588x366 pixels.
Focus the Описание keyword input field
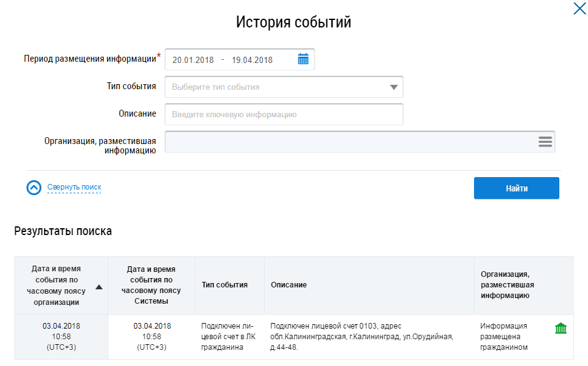(283, 115)
